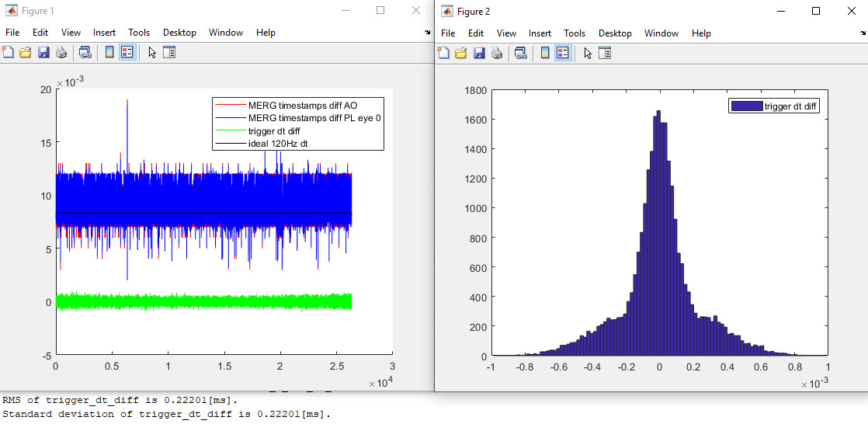This screenshot has width=868, height=424.
Task: Open Window menu in Figure 2
Action: [661, 33]
